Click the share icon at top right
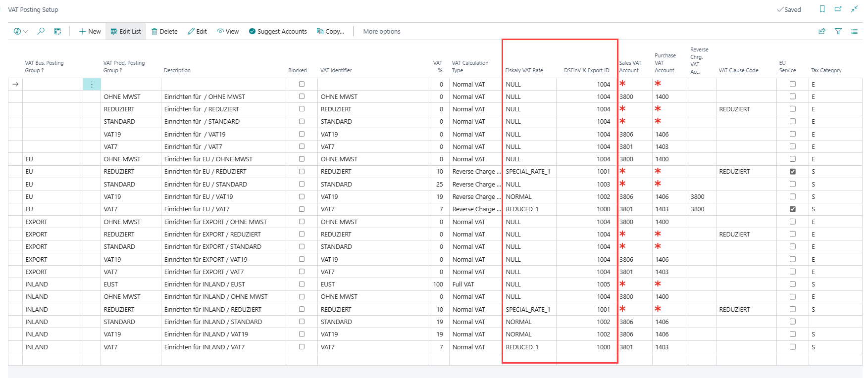868x378 pixels. tap(822, 31)
